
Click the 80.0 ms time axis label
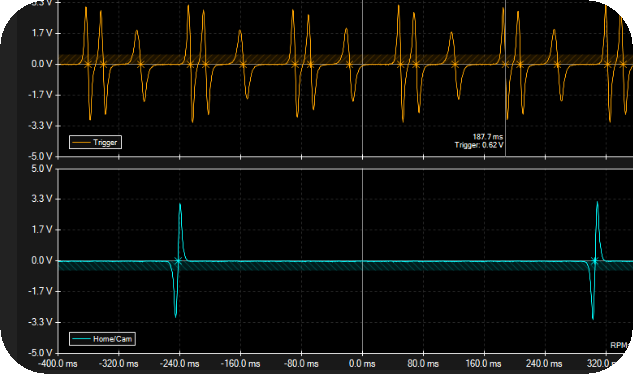click(423, 364)
